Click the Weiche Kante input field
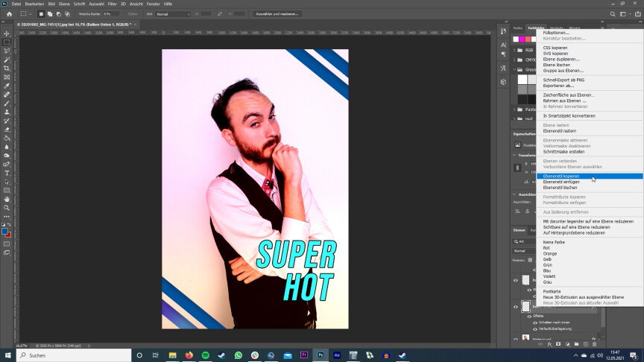Image resolution: width=644 pixels, height=362 pixels. click(x=110, y=13)
